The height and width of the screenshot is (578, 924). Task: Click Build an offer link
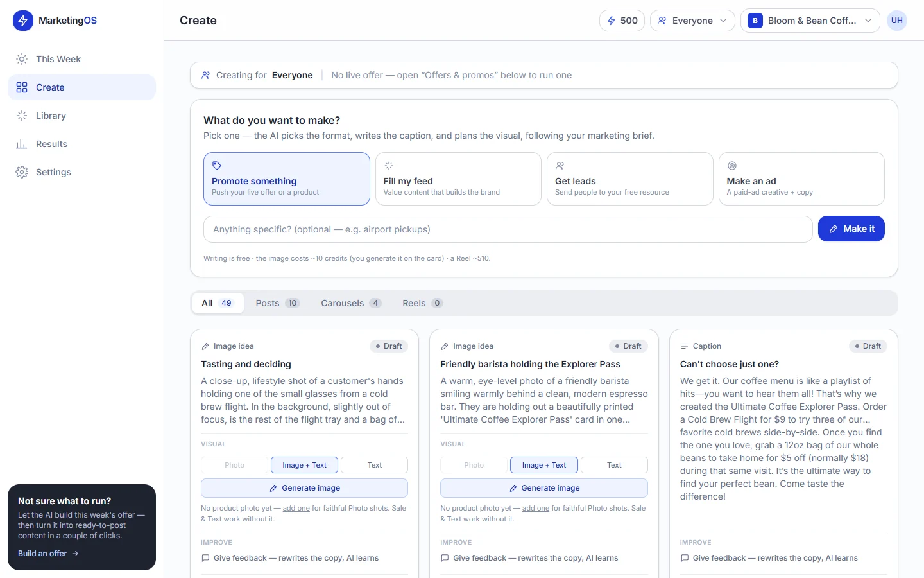tap(48, 554)
